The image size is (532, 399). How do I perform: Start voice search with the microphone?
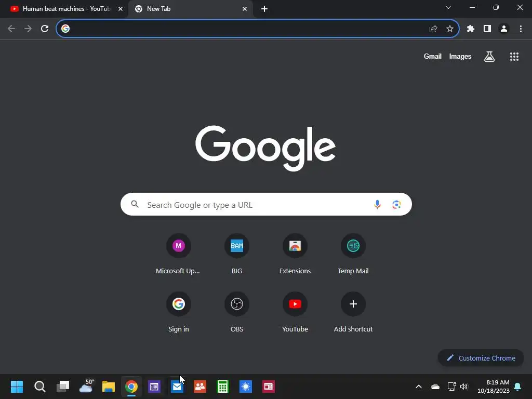377,204
